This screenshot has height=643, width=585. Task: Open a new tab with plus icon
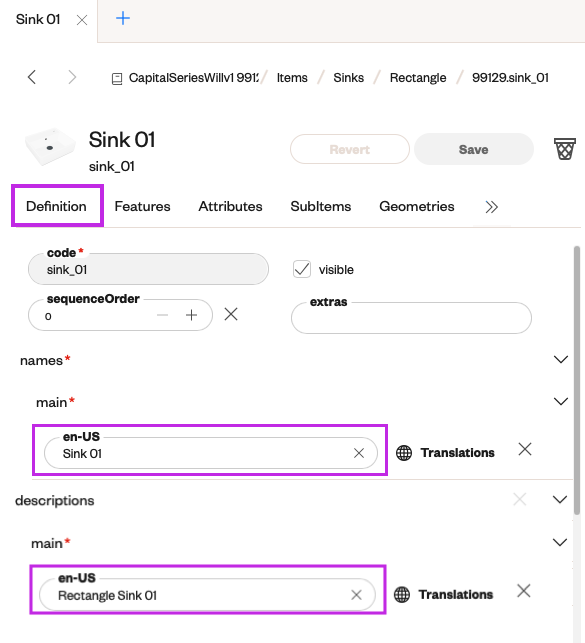tap(123, 18)
